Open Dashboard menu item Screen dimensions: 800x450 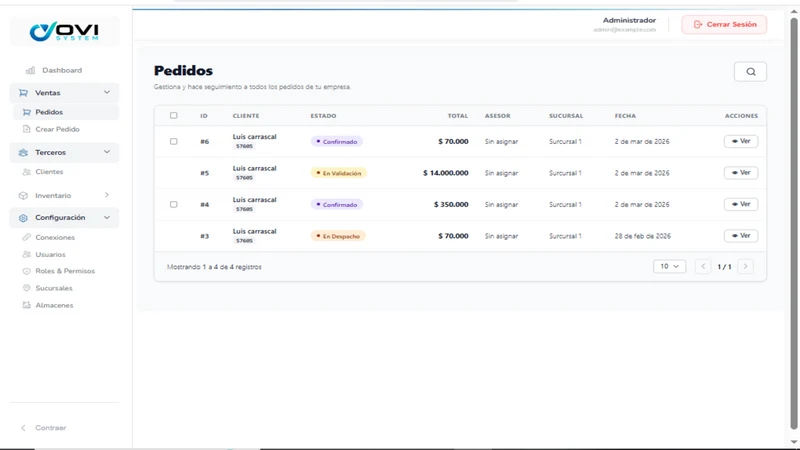[64, 70]
